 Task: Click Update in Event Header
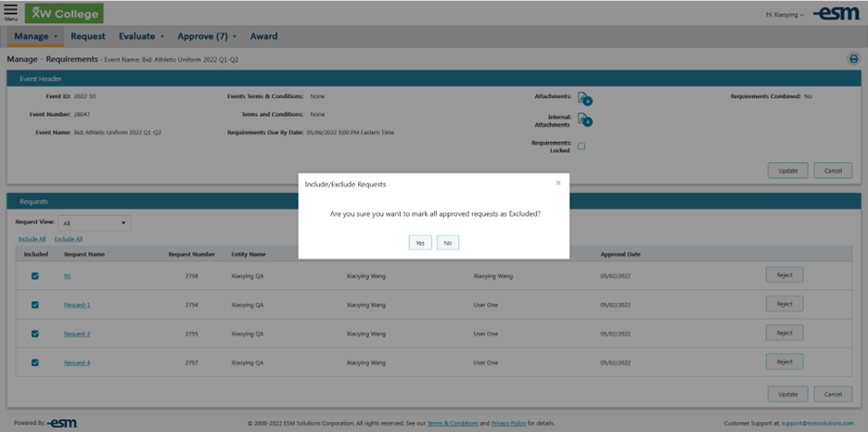(787, 171)
